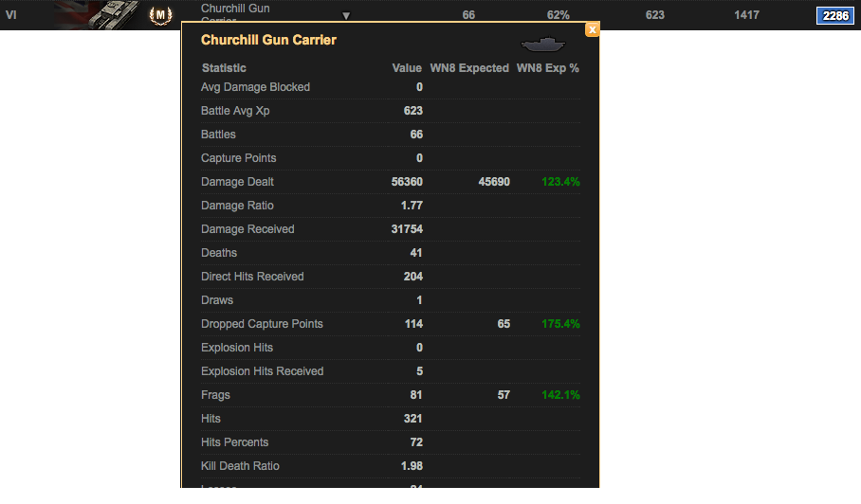Click the WN8 Exp % column header
This screenshot has width=861, height=504.
[x=547, y=68]
